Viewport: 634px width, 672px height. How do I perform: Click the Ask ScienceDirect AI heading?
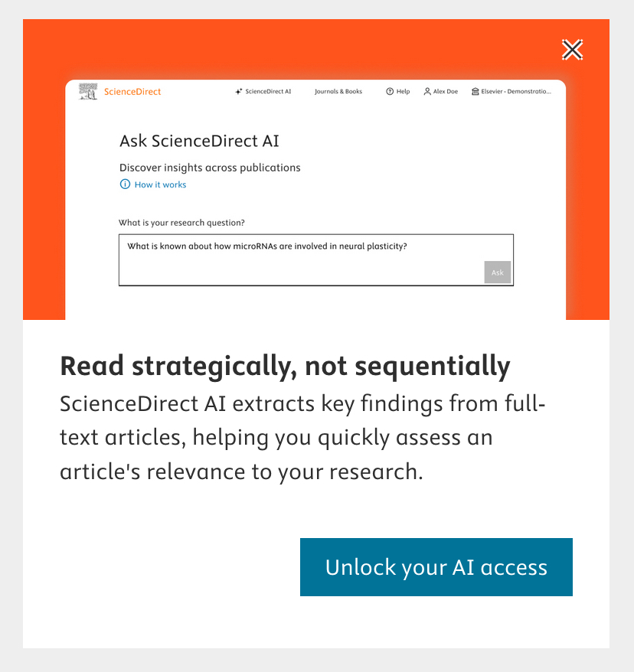coord(199,141)
